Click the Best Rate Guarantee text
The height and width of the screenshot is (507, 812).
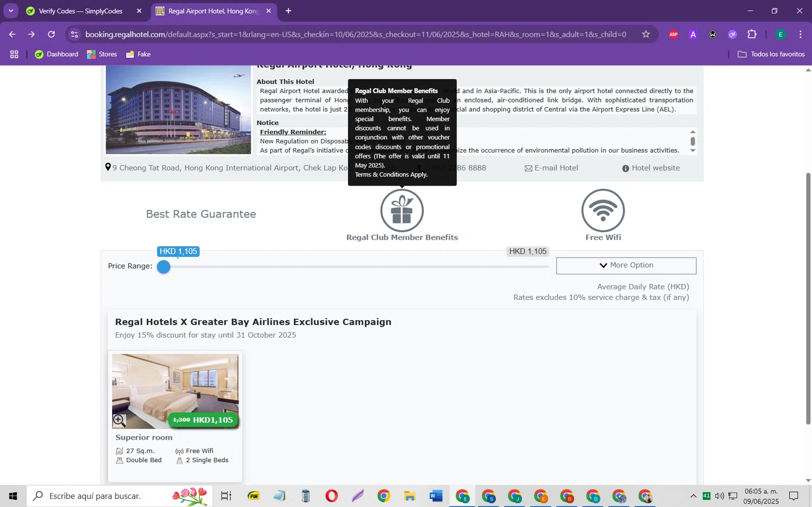click(x=201, y=214)
